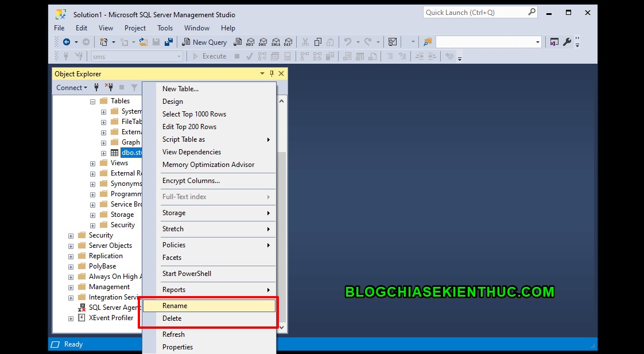Open a new DAX query
The image size is (644, 354).
click(x=288, y=42)
